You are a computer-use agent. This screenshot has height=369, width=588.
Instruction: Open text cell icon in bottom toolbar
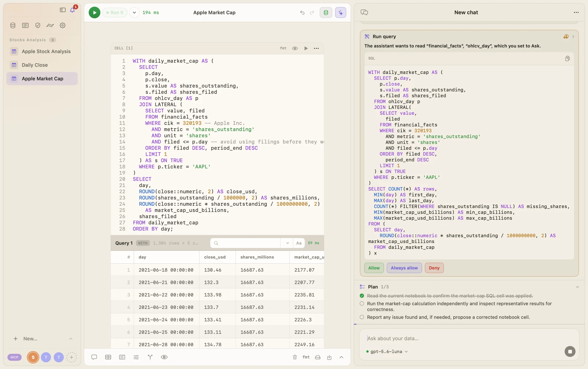point(122,357)
